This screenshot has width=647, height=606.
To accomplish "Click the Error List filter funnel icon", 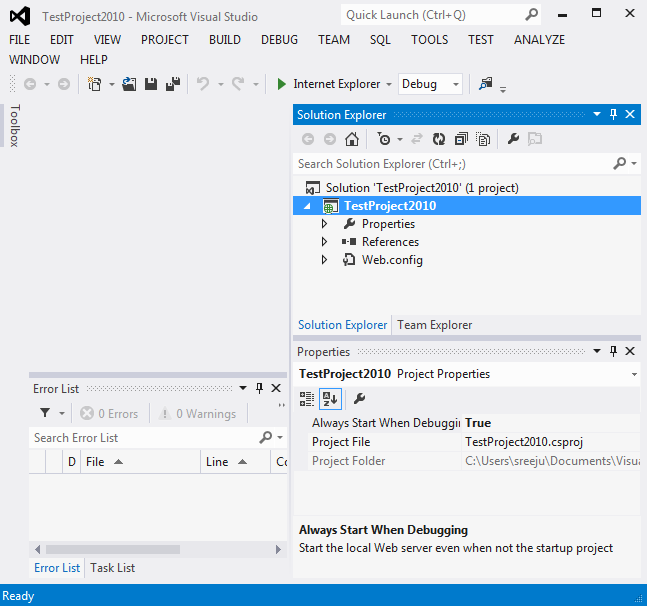I will pos(45,413).
